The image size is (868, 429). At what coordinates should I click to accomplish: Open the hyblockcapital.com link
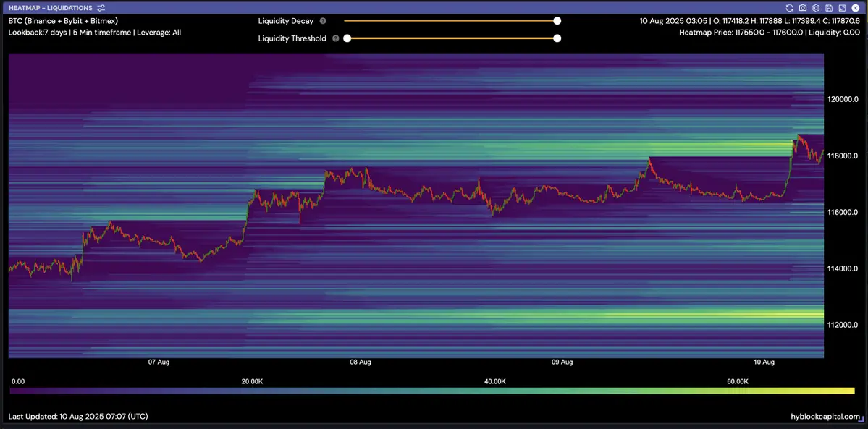point(827,416)
